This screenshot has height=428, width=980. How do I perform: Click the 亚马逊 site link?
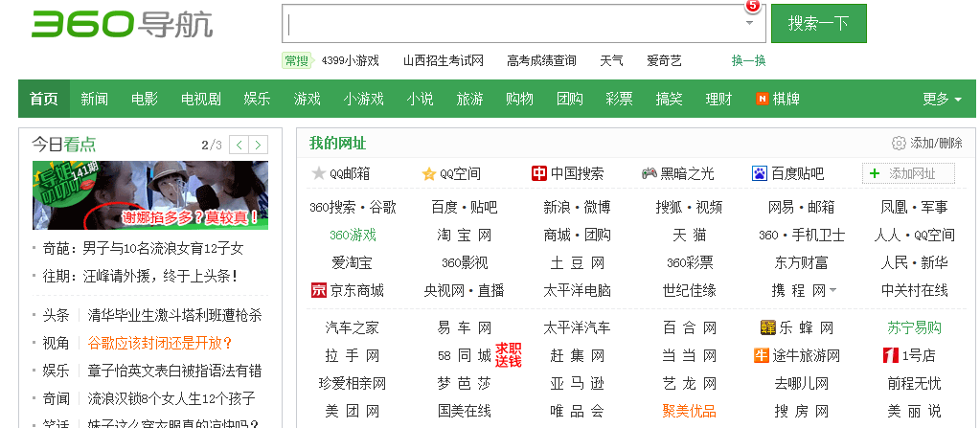[x=577, y=384]
